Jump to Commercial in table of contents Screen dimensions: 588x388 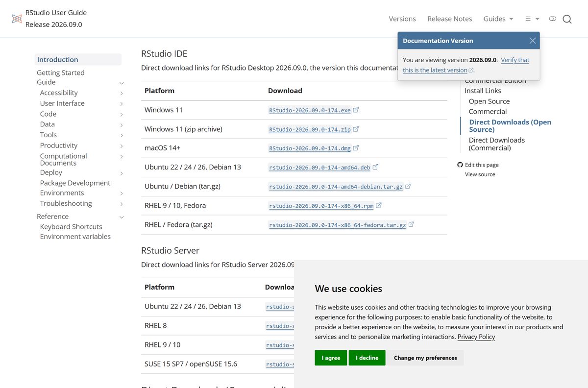pyautogui.click(x=488, y=111)
